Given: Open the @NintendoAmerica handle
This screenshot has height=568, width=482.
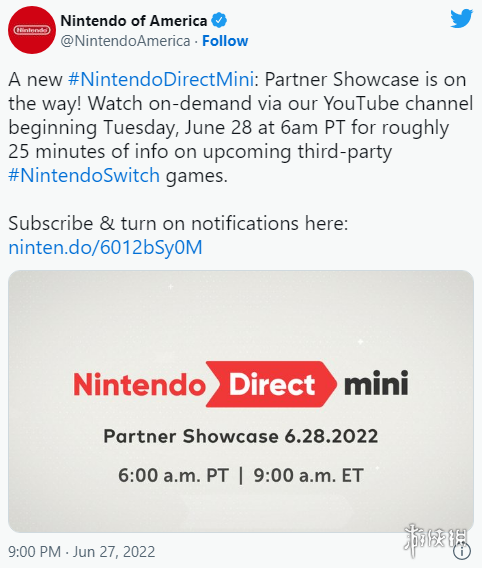Looking at the screenshot, I should click(x=125, y=41).
